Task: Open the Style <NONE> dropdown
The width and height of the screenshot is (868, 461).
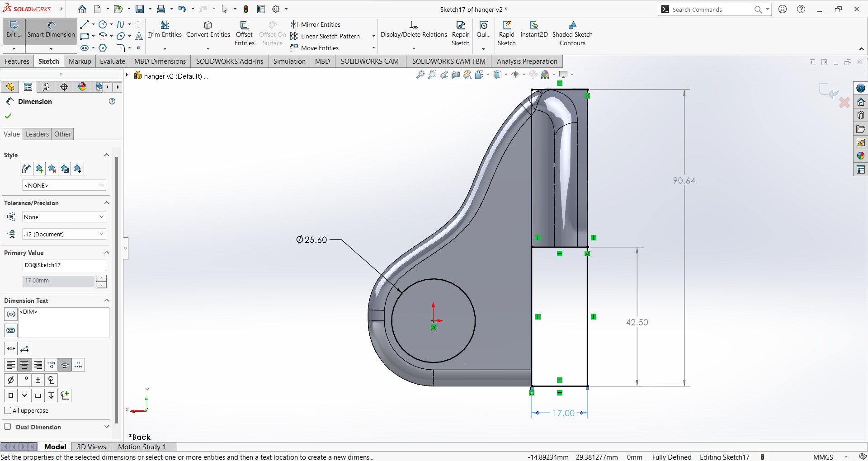Action: tap(64, 185)
